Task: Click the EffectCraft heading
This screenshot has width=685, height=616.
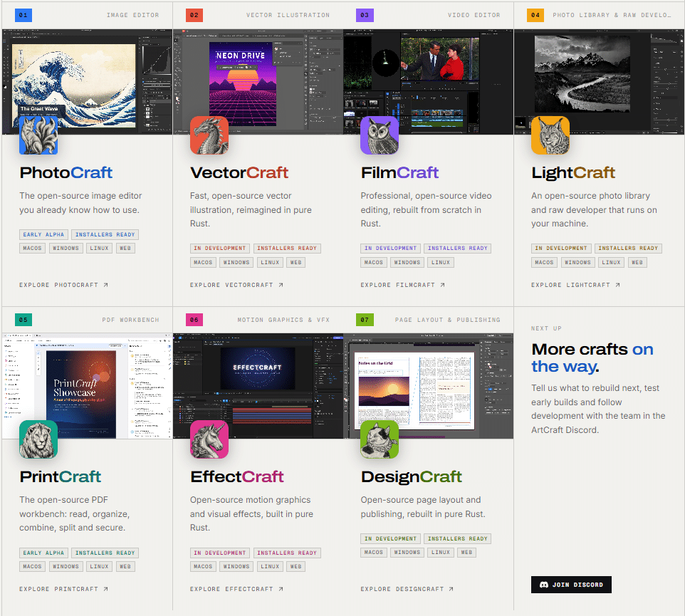Action: (x=237, y=476)
